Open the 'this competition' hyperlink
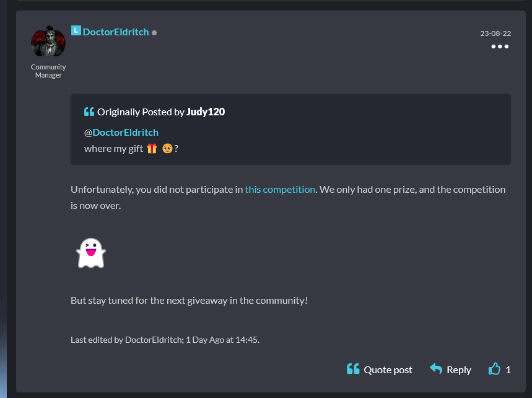The width and height of the screenshot is (532, 398). 280,189
